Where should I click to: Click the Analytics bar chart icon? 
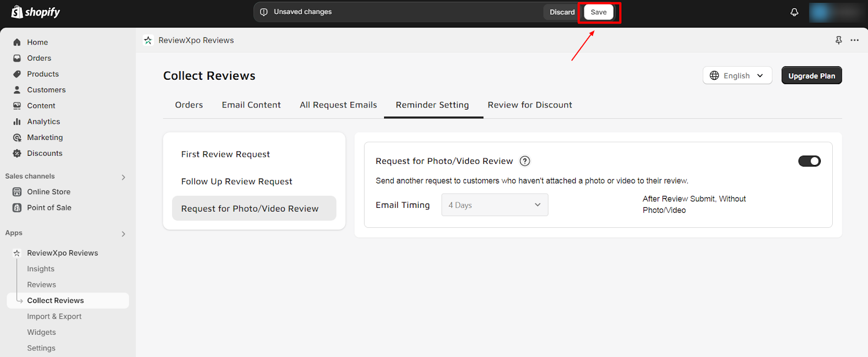click(x=17, y=122)
